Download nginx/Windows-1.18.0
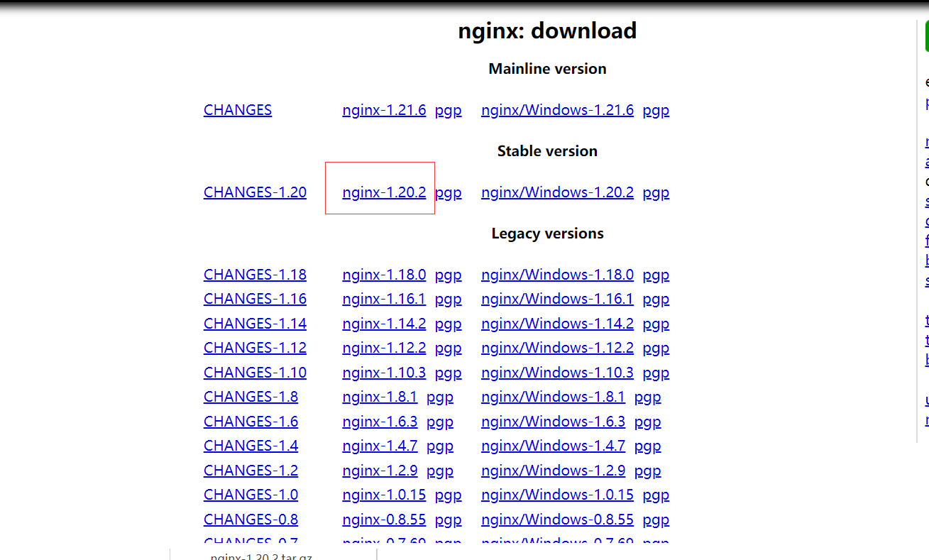This screenshot has height=560, width=929. (x=557, y=275)
